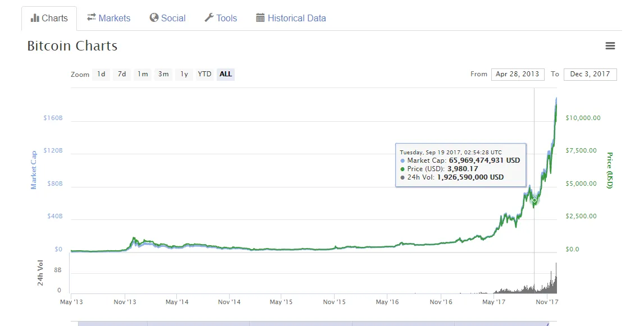Click the May '17 x-axis label
The image size is (644, 326).
(494, 302)
